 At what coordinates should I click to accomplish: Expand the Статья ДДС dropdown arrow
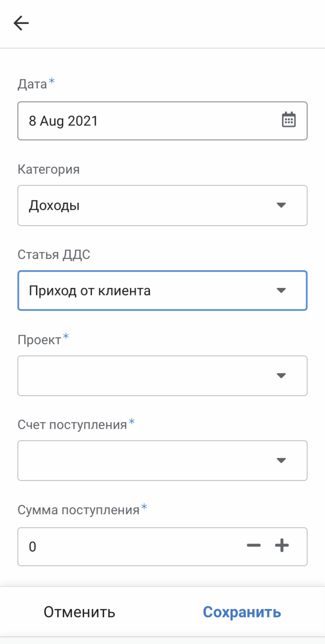(281, 291)
